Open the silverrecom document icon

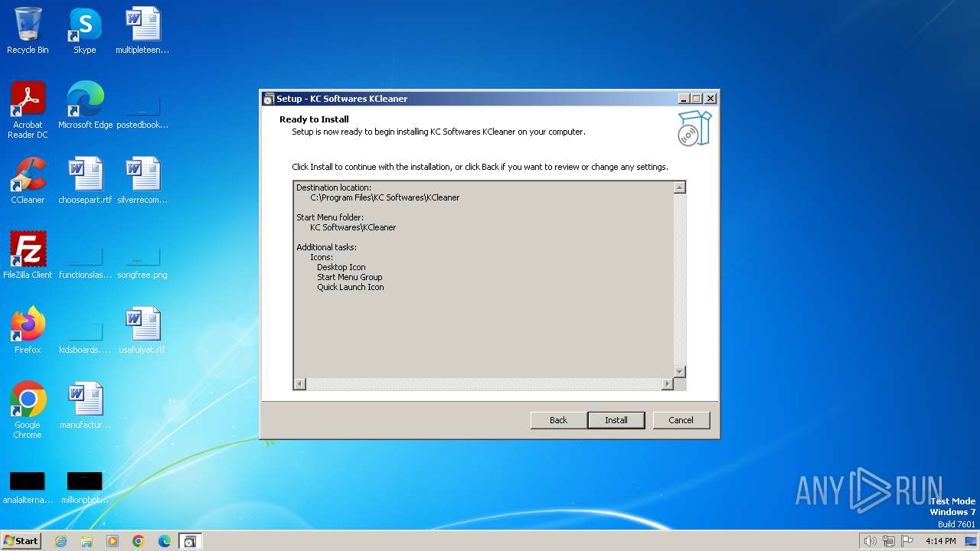[142, 181]
